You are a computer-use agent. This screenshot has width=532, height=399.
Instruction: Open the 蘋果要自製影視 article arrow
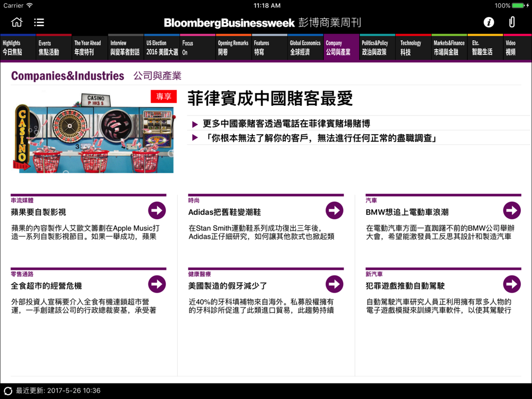pos(157,210)
